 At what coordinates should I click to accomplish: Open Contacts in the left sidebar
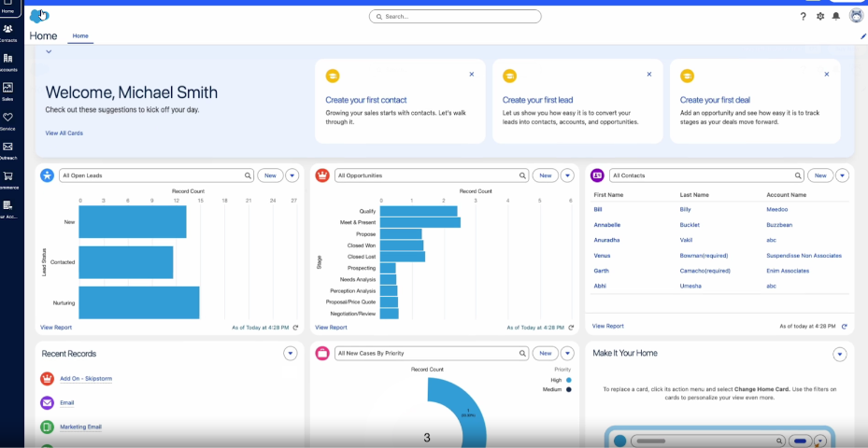click(8, 32)
